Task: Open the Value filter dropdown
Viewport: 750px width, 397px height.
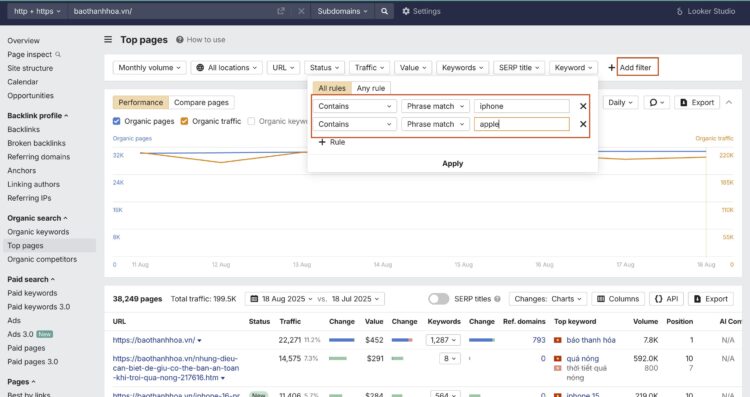Action: pyautogui.click(x=413, y=67)
